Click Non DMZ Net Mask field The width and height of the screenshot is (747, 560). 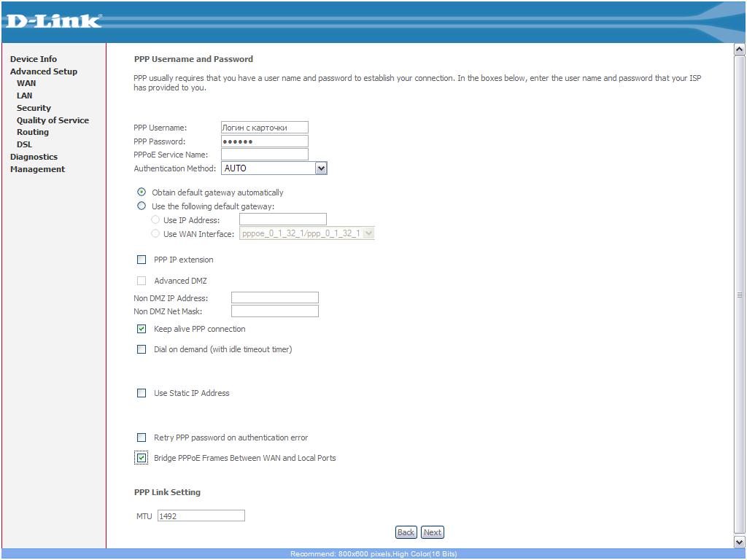pyautogui.click(x=274, y=311)
